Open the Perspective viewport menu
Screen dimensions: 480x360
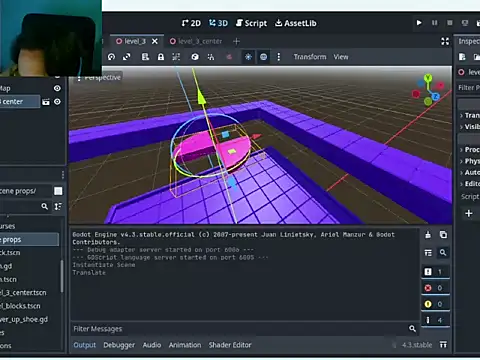(99, 78)
